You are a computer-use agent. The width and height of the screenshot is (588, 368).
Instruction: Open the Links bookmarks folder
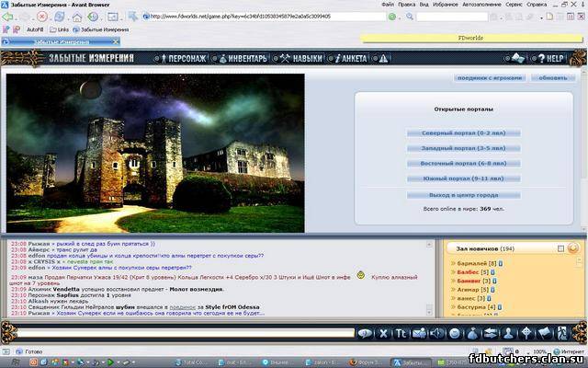tap(59, 29)
